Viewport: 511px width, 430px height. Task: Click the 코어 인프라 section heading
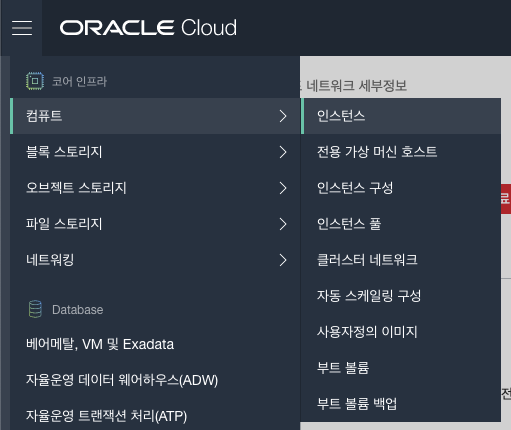(x=79, y=81)
